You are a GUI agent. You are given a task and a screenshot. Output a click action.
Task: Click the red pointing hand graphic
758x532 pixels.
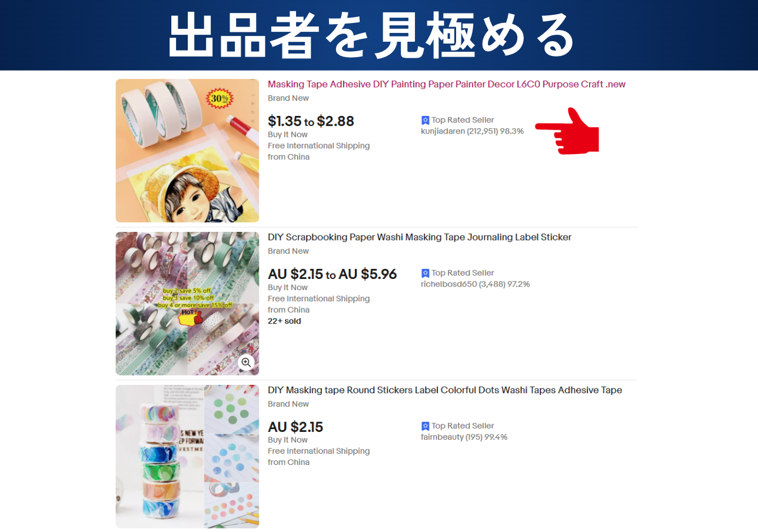(567, 131)
